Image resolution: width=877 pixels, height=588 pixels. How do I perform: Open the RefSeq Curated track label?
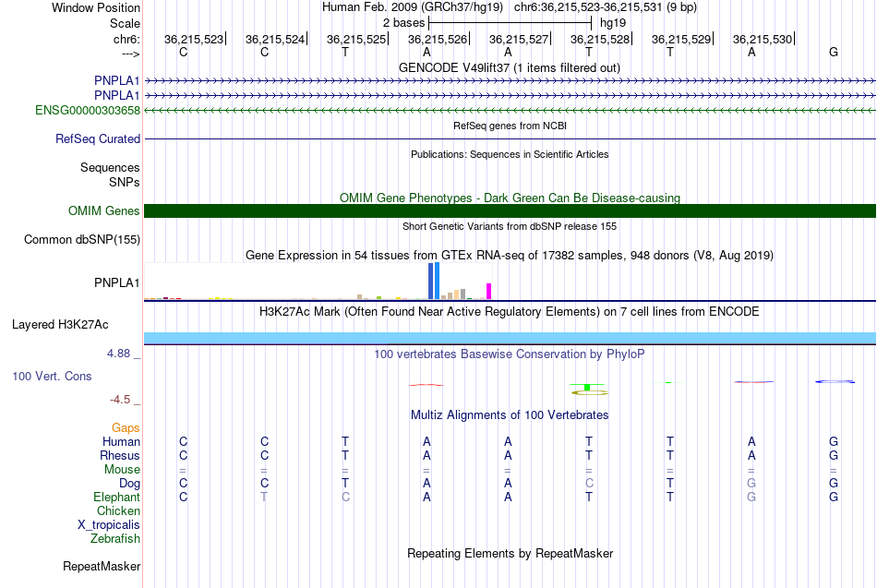point(97,138)
